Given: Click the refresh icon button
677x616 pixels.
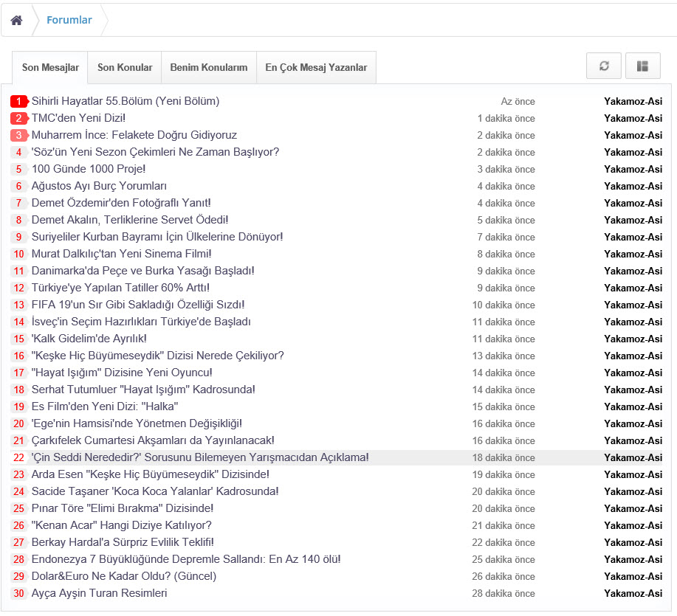Looking at the screenshot, I should [x=604, y=66].
